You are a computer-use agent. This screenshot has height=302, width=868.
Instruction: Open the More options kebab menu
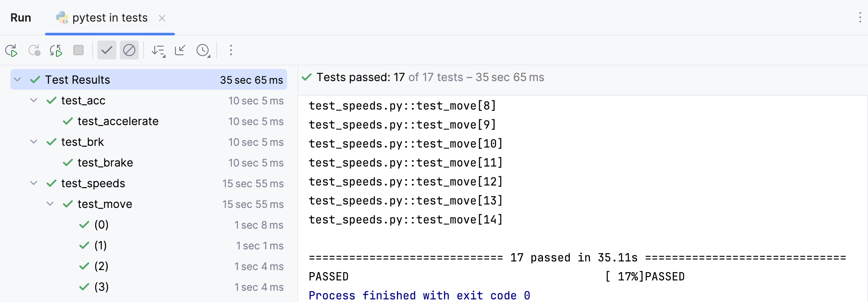pyautogui.click(x=231, y=50)
